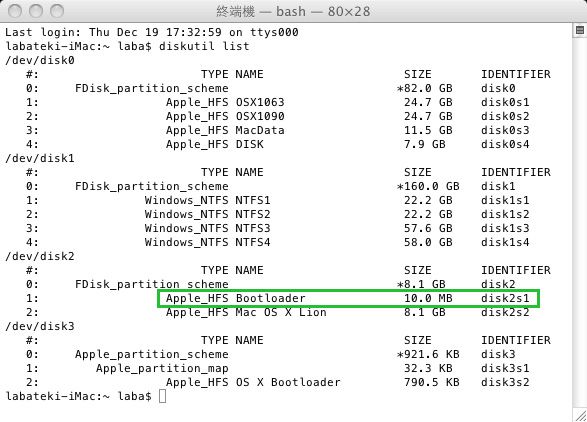Click the /dev/disk0 header line
587x422 pixels.
coord(40,60)
